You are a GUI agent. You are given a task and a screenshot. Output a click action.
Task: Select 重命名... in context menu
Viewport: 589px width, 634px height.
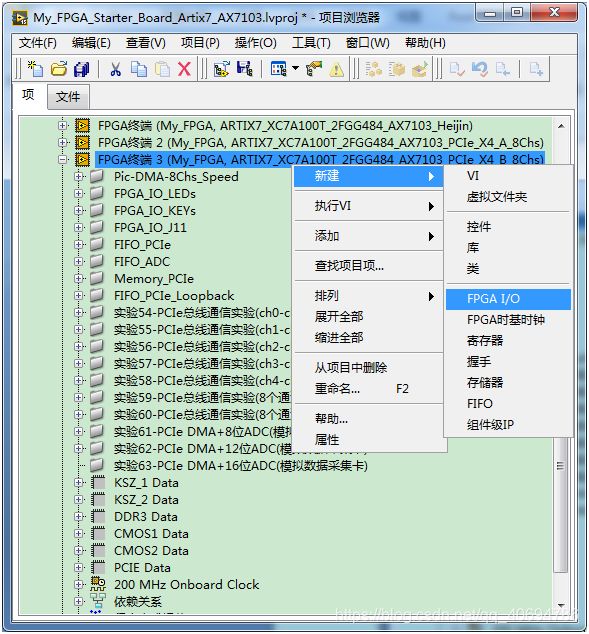[x=369, y=389]
